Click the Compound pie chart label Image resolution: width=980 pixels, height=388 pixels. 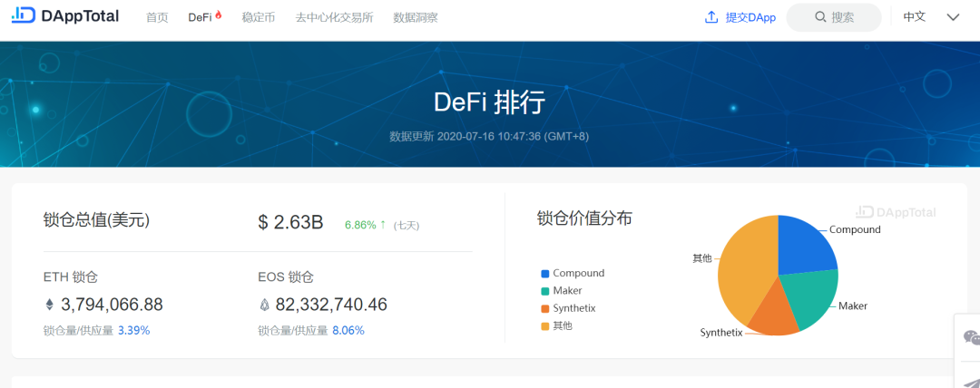click(x=855, y=229)
